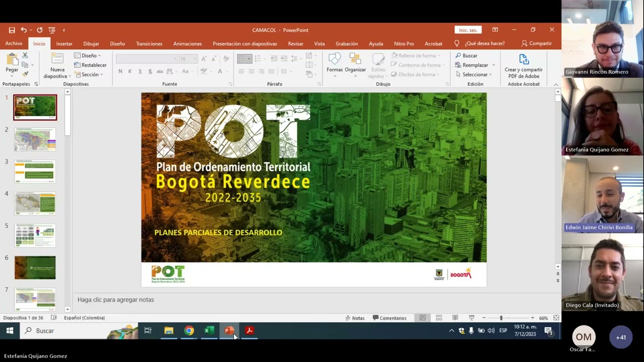Screen dimensions: 644x362
Task: Switch to the Insertar tab
Action: pyautogui.click(x=64, y=44)
